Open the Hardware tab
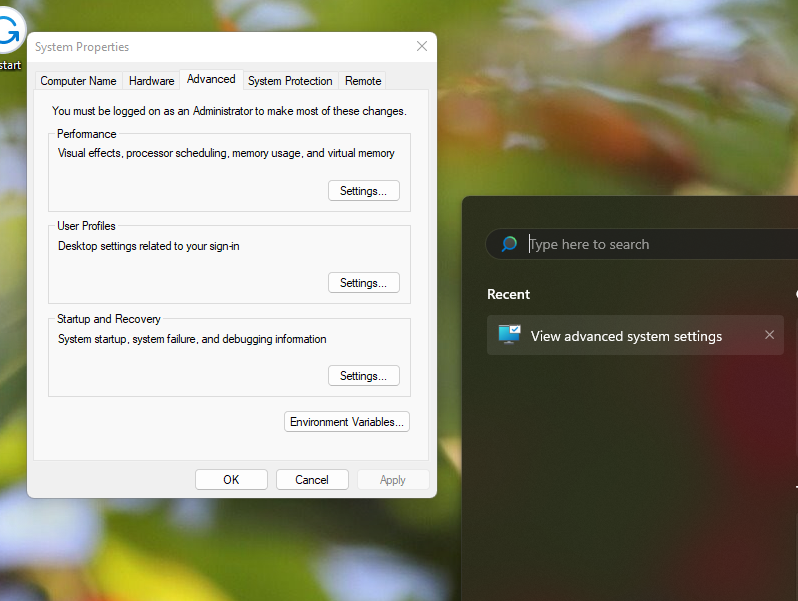 (151, 81)
